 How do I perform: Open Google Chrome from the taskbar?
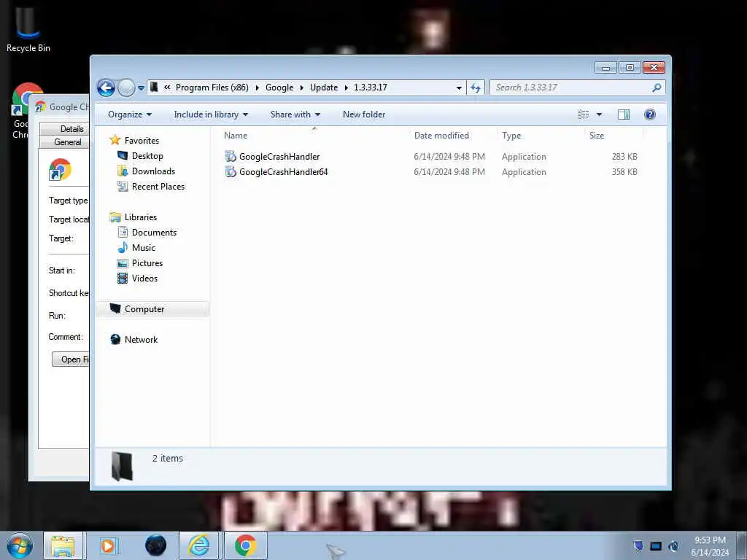[245, 545]
